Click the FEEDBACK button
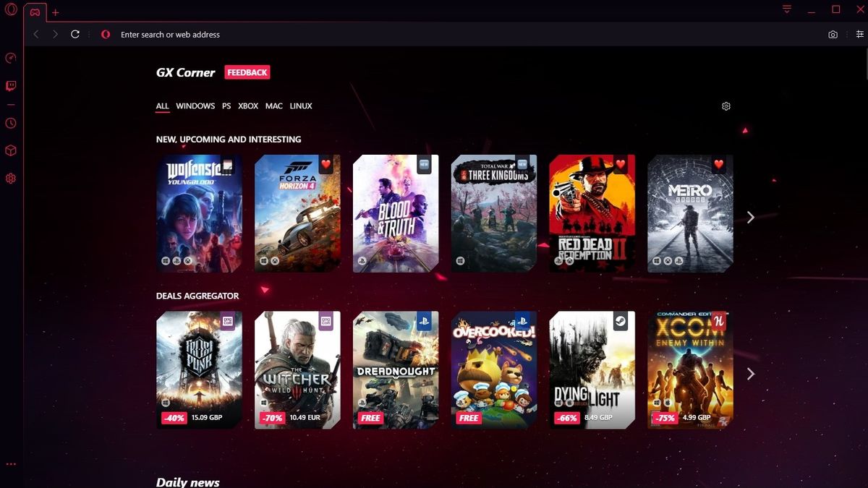The height and width of the screenshot is (488, 868). pyautogui.click(x=247, y=72)
